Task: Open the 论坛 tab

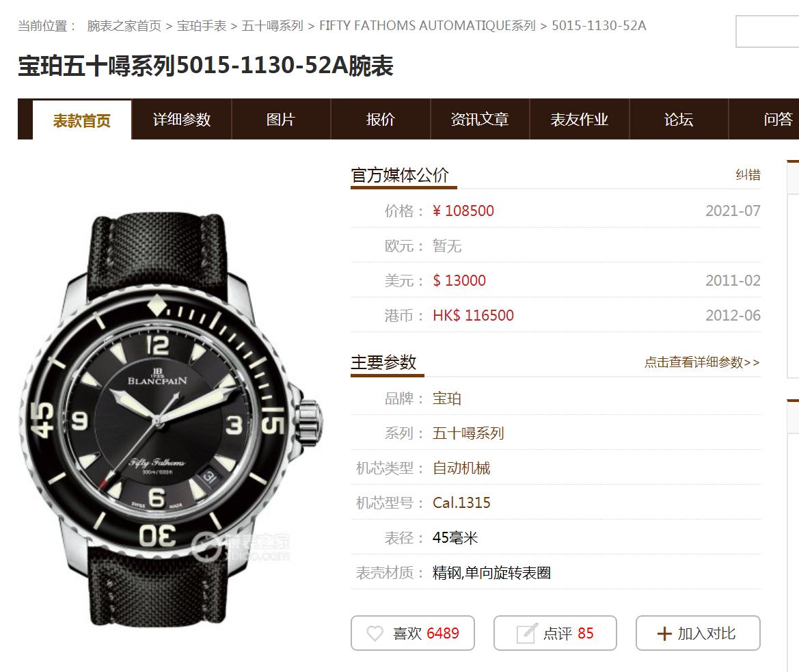Action: pyautogui.click(x=679, y=119)
